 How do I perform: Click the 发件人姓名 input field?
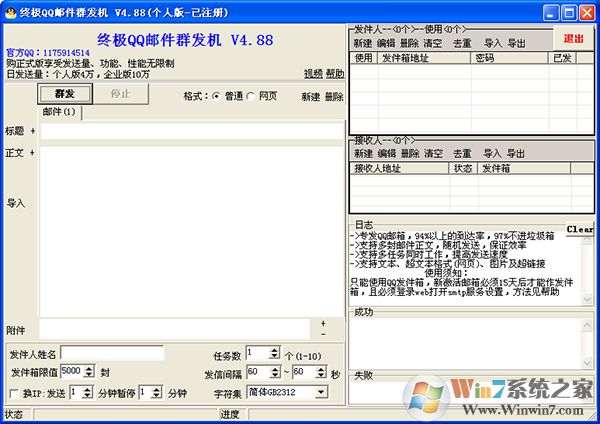pyautogui.click(x=112, y=353)
